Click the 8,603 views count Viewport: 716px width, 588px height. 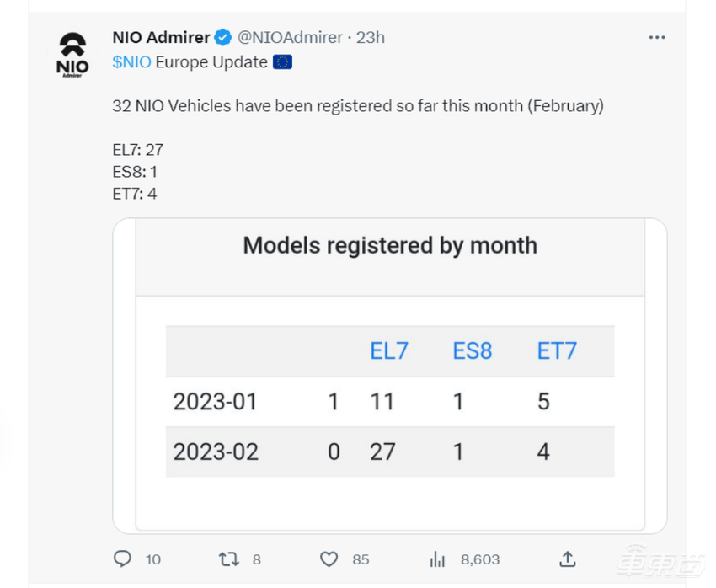tap(480, 559)
